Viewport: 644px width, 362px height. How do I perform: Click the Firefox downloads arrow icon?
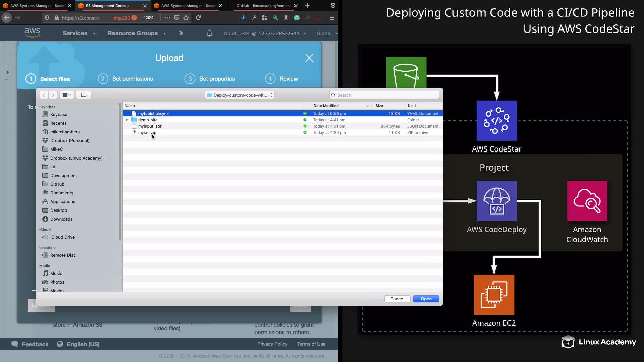(243, 18)
